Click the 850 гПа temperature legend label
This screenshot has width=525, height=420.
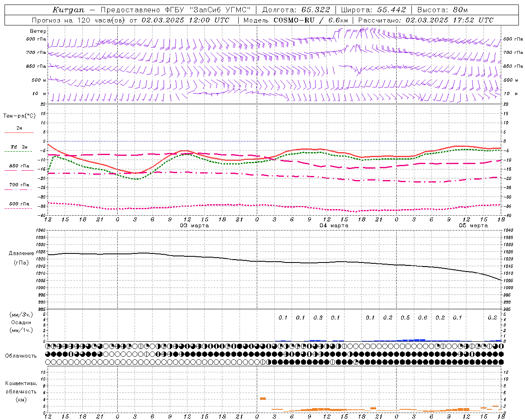coord(19,166)
